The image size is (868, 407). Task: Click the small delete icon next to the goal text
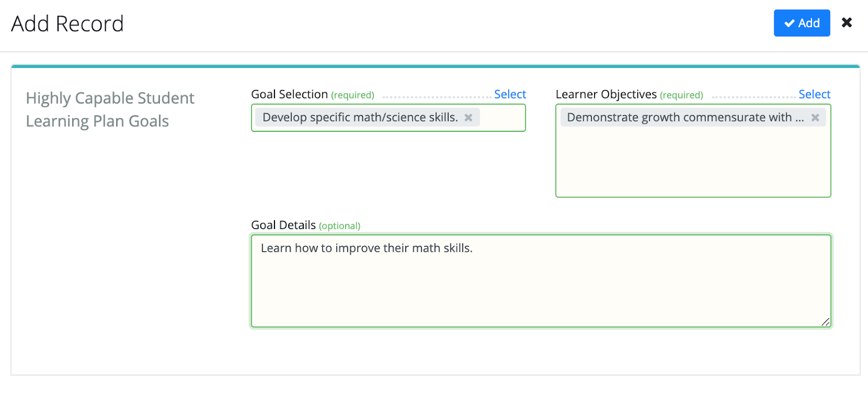469,117
